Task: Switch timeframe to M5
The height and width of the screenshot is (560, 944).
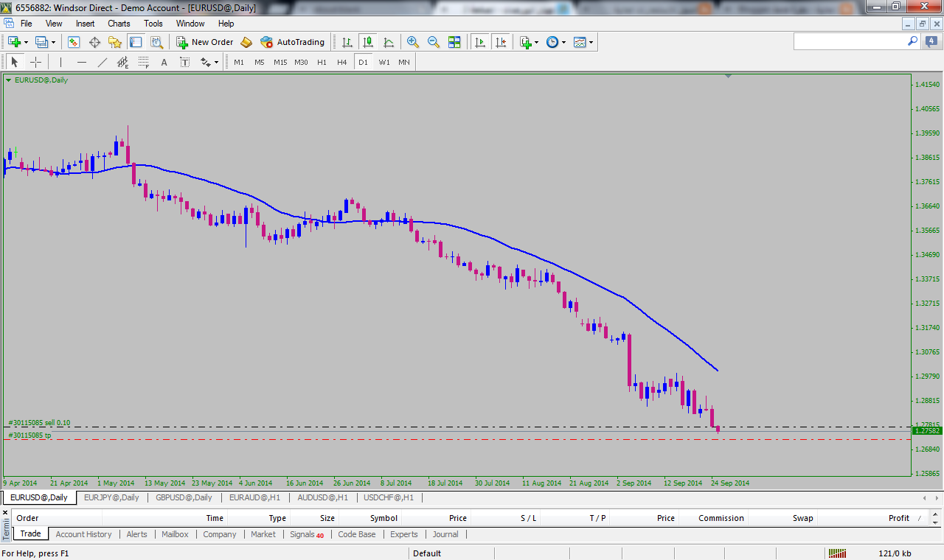Action: coord(260,62)
